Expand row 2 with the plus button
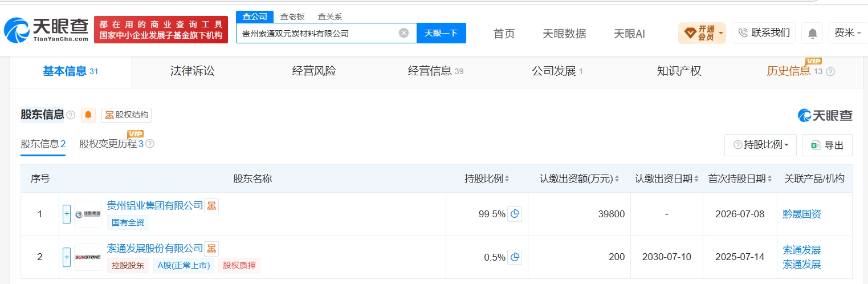Screen dimensions: 868x284 (x=67, y=257)
